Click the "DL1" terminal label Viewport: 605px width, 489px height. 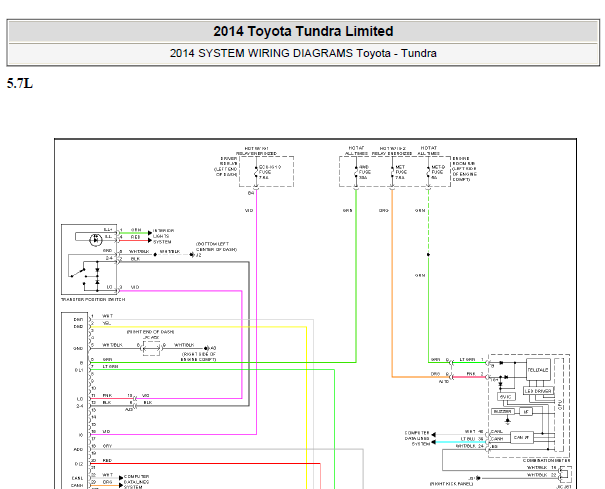pyautogui.click(x=79, y=370)
